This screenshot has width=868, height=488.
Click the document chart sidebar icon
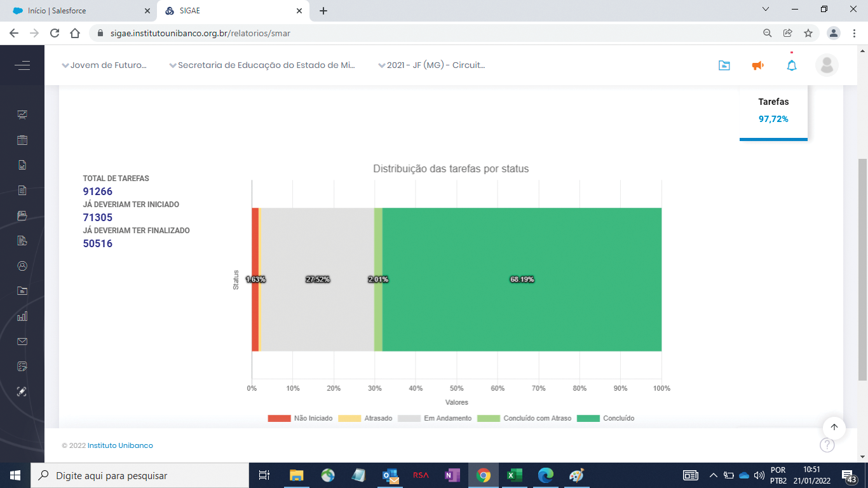point(22,165)
